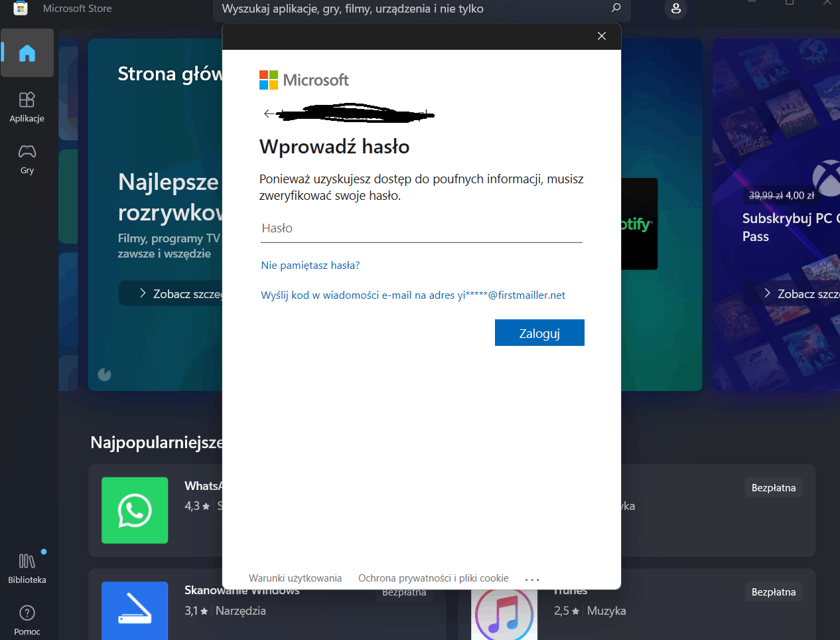
Task: Open the Gry section in the sidebar
Action: coord(27,159)
